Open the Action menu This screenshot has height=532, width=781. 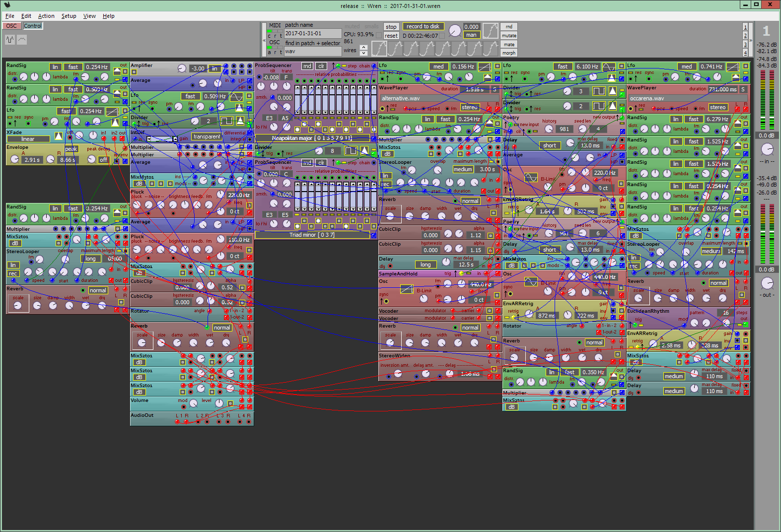coord(46,16)
